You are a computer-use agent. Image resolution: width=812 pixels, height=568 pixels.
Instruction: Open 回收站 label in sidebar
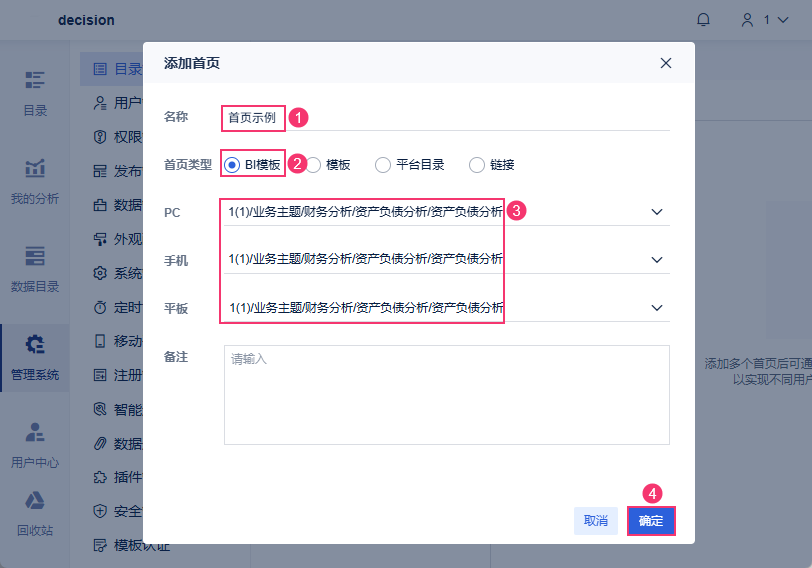pos(35,530)
